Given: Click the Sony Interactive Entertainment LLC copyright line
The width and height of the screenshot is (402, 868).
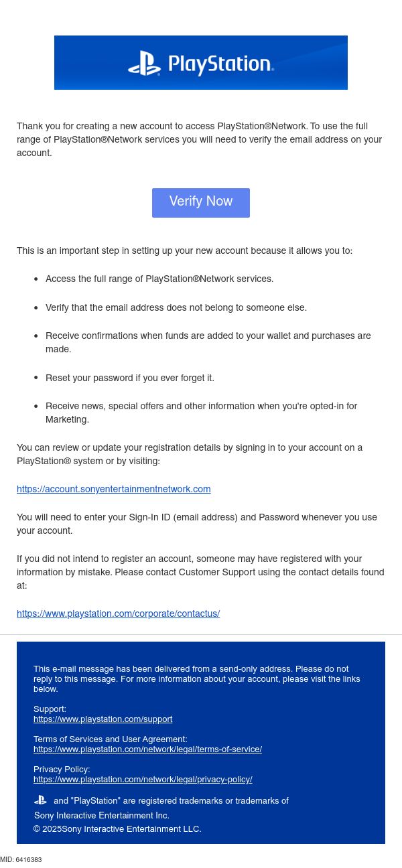Looking at the screenshot, I should coord(117,829).
